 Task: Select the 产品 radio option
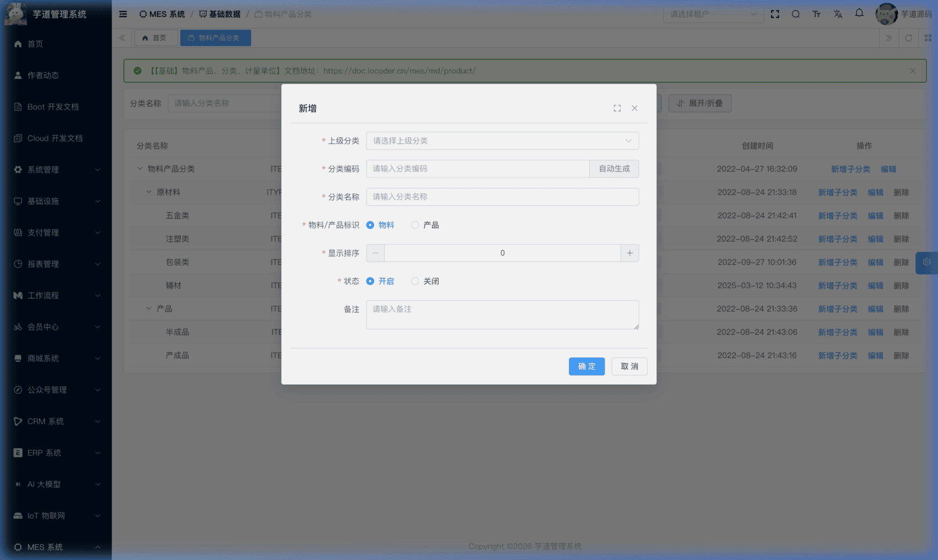(x=415, y=224)
